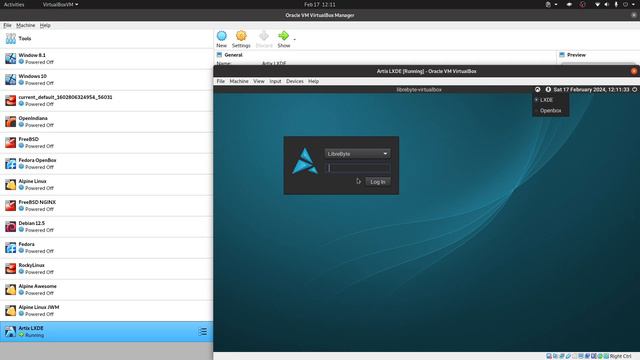
Task: Select the Fedora OpenBox virtual machine
Action: [106, 163]
